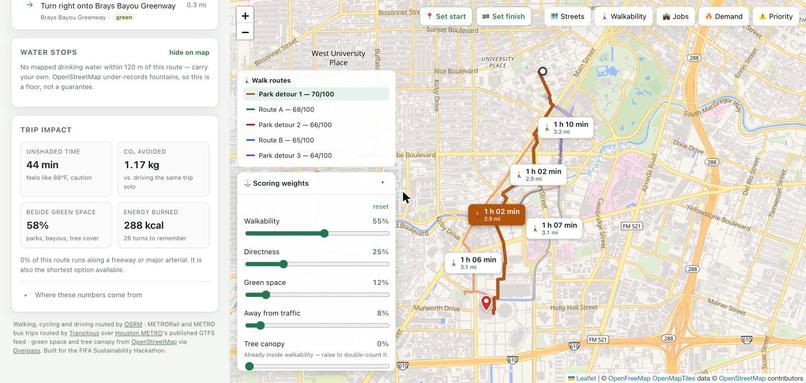
Task: Select the Route A walk route
Action: (x=316, y=110)
